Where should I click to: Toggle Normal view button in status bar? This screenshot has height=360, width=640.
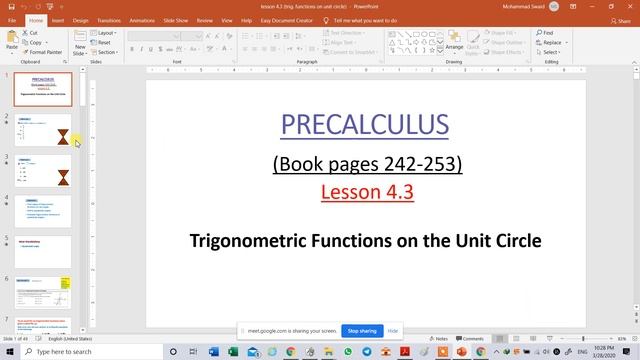(x=499, y=339)
